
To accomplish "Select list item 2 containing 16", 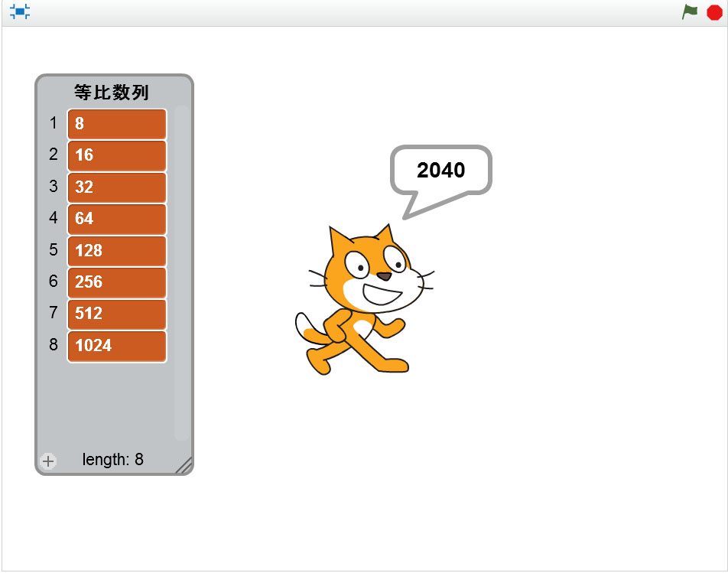I will click(x=117, y=155).
